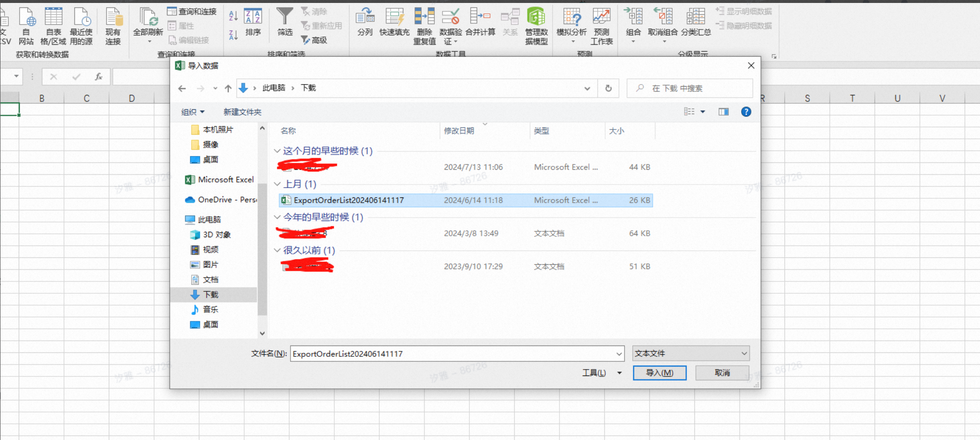
Task: Click the 新建文件夹 button
Action: point(242,112)
